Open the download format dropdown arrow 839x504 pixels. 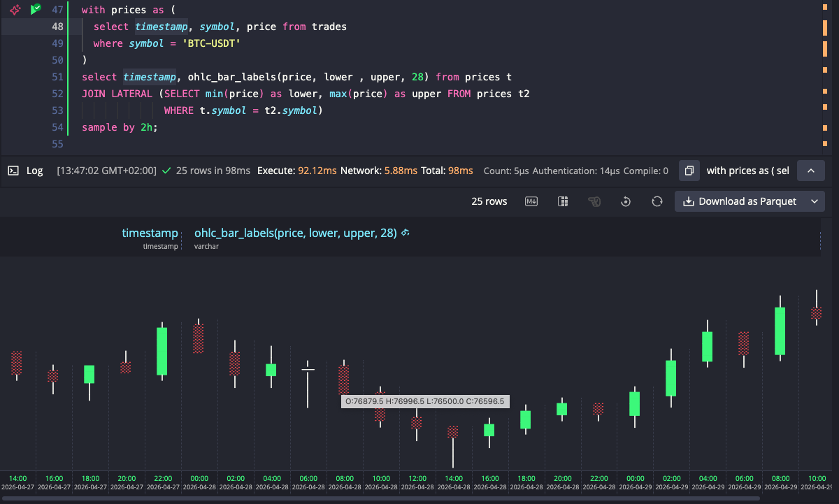point(815,201)
